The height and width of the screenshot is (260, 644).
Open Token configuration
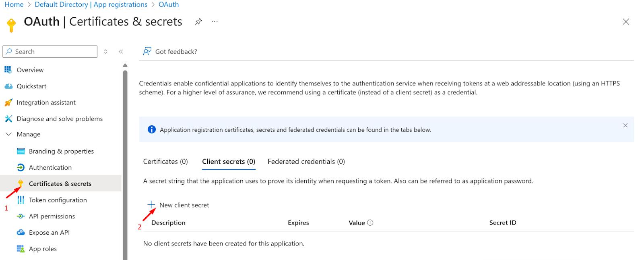[x=58, y=200]
